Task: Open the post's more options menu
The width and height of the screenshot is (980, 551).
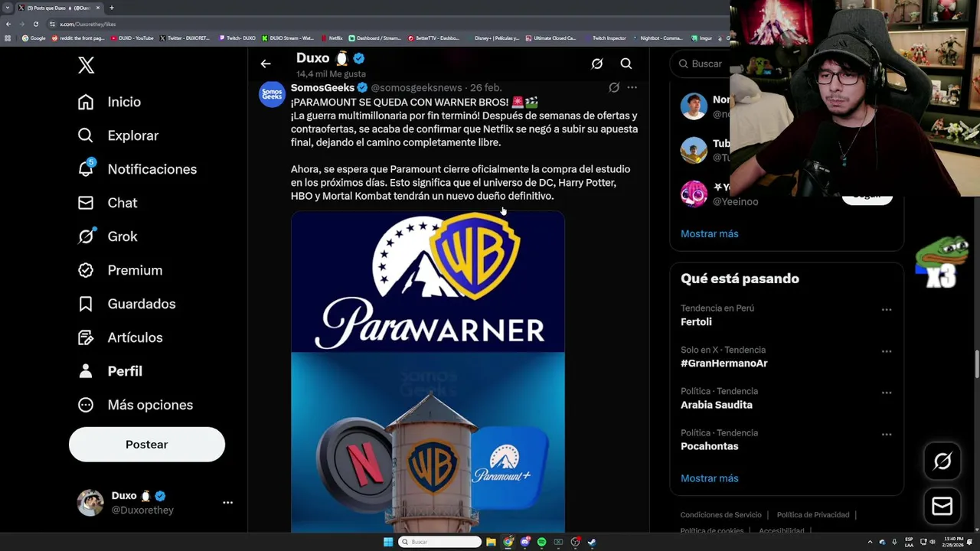Action: click(632, 88)
